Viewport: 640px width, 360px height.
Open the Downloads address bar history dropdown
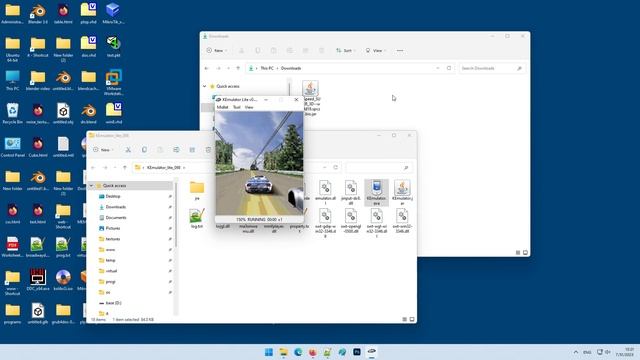point(438,68)
